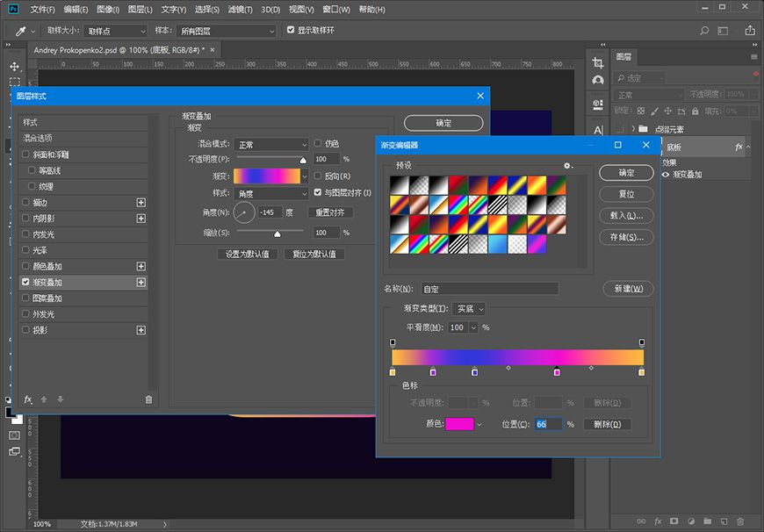This screenshot has width=764, height=532.
Task: Click the 载入(L)... button
Action: tap(626, 216)
